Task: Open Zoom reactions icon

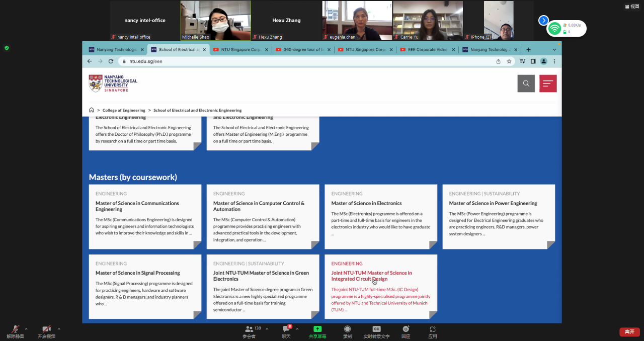Action: (x=406, y=329)
